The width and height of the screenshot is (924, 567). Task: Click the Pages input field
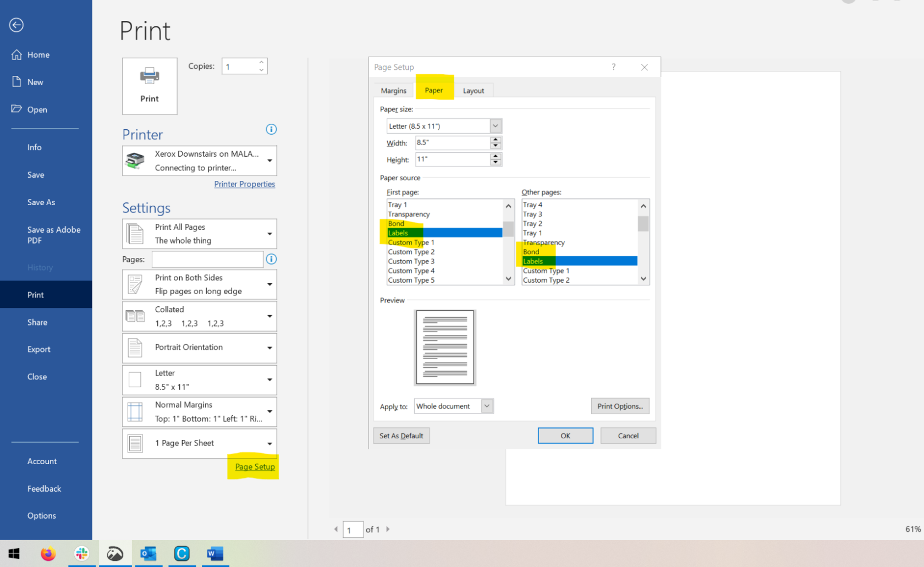(207, 259)
